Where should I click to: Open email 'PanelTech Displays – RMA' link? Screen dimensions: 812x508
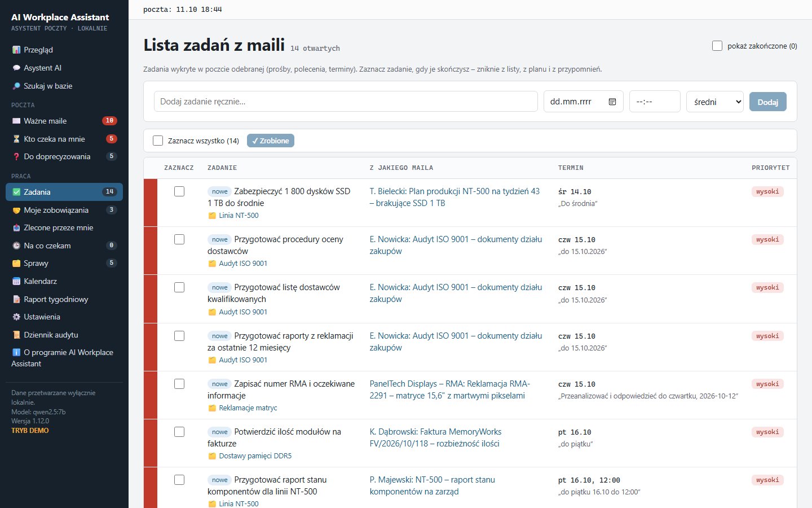(450, 389)
